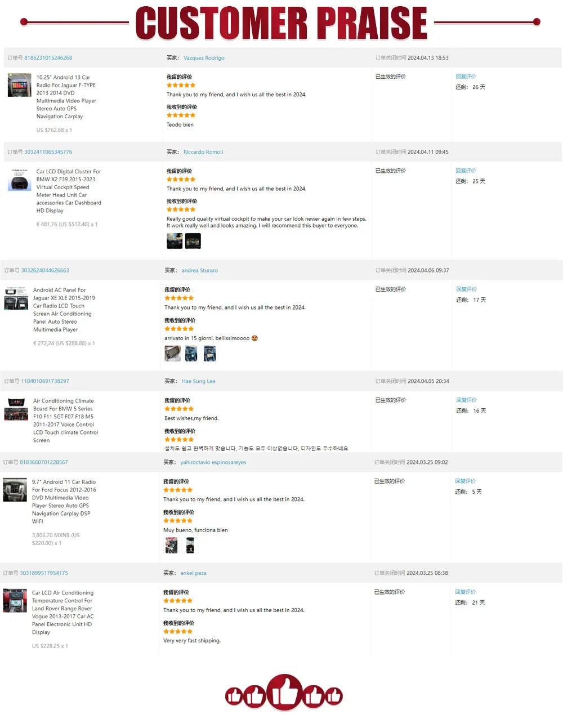Open the Jaguar XE AC panel product image

[16, 298]
